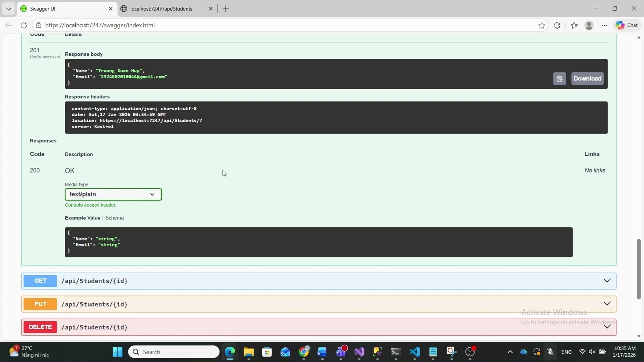
Task: Select the Example Value tab
Action: pos(83,218)
